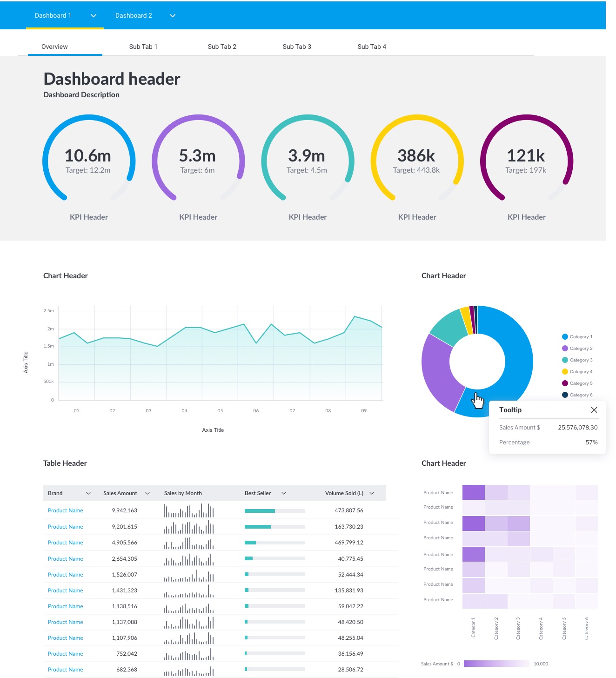Close the Tooltip popup
This screenshot has height=678, width=616.
[594, 410]
